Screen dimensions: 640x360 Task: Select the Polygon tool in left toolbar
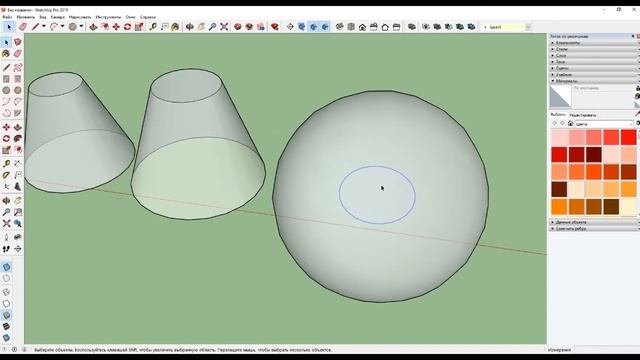click(x=18, y=90)
